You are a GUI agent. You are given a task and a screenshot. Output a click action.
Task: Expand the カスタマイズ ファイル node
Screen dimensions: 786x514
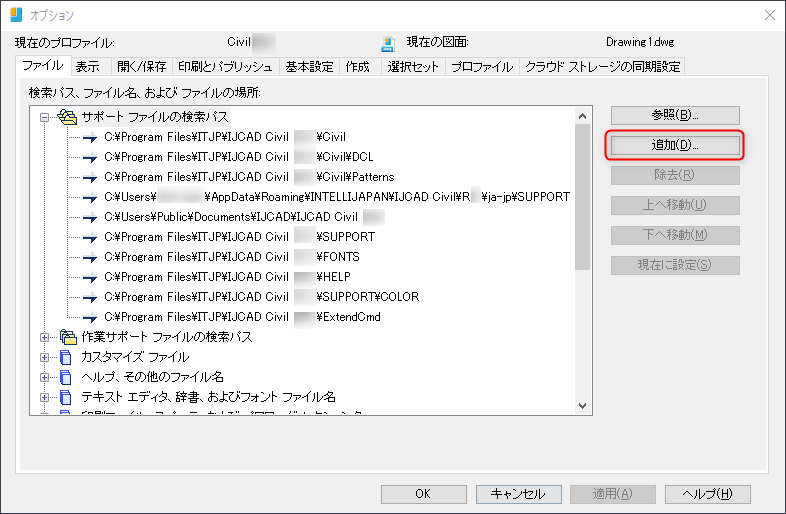(45, 358)
